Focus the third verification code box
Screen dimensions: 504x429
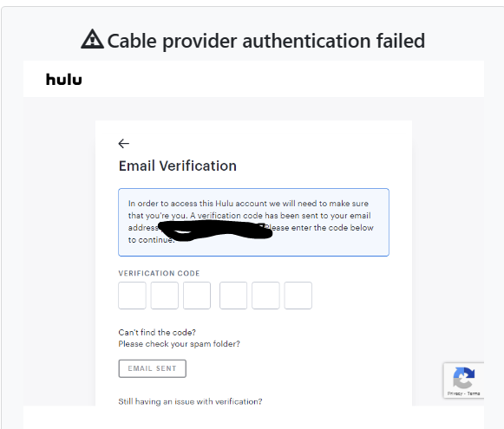coord(197,296)
